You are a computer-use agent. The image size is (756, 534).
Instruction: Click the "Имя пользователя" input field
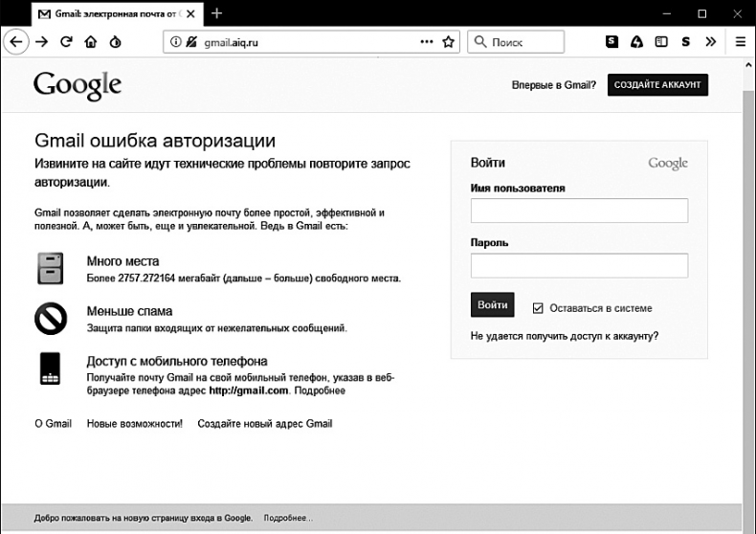click(x=579, y=211)
